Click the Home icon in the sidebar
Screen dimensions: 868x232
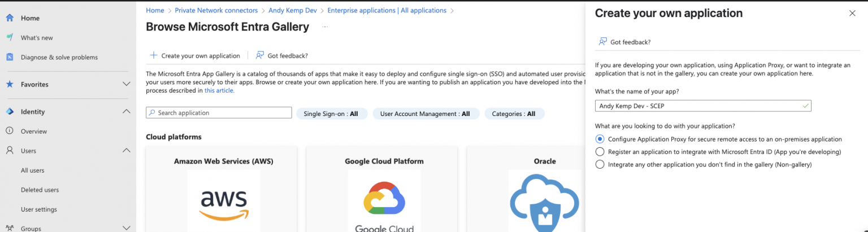coord(10,18)
